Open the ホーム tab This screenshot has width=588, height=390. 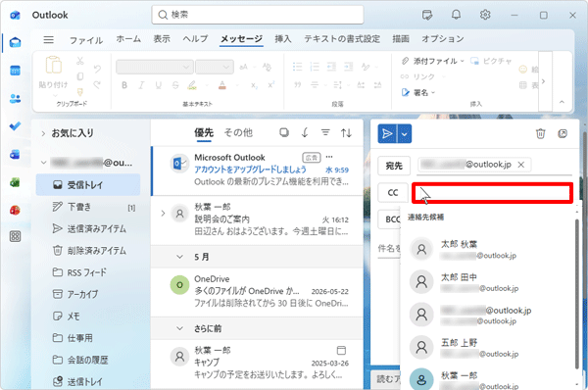128,39
